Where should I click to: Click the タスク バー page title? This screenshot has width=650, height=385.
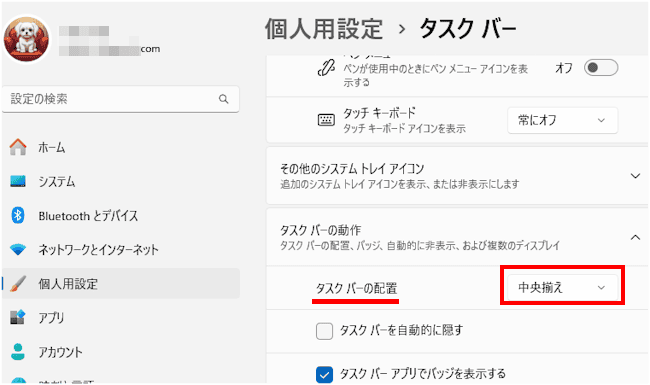click(468, 29)
